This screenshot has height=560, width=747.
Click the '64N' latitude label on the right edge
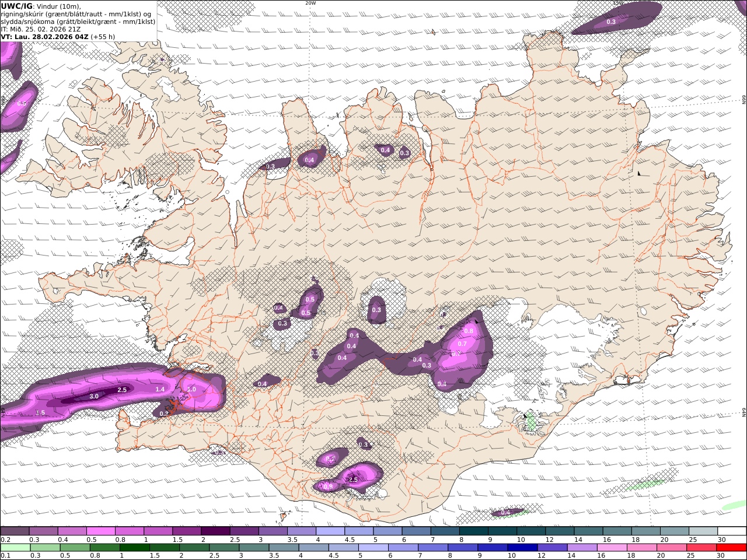[744, 412]
